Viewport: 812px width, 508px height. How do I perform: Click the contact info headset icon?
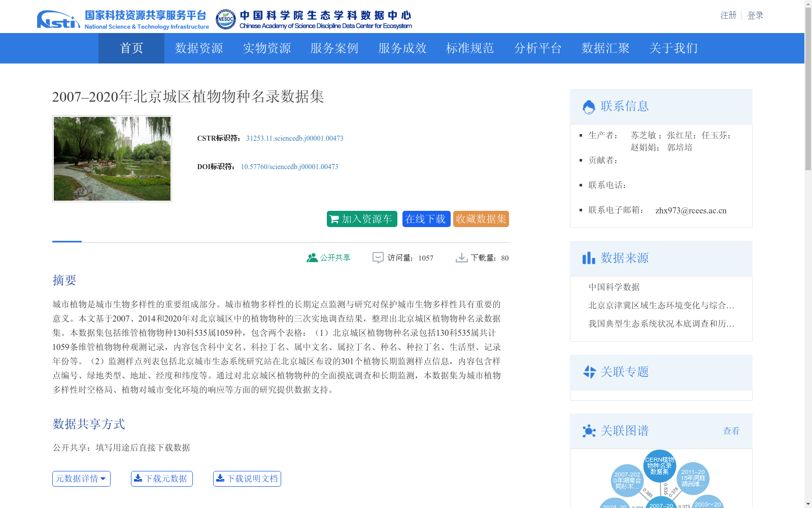tap(589, 107)
